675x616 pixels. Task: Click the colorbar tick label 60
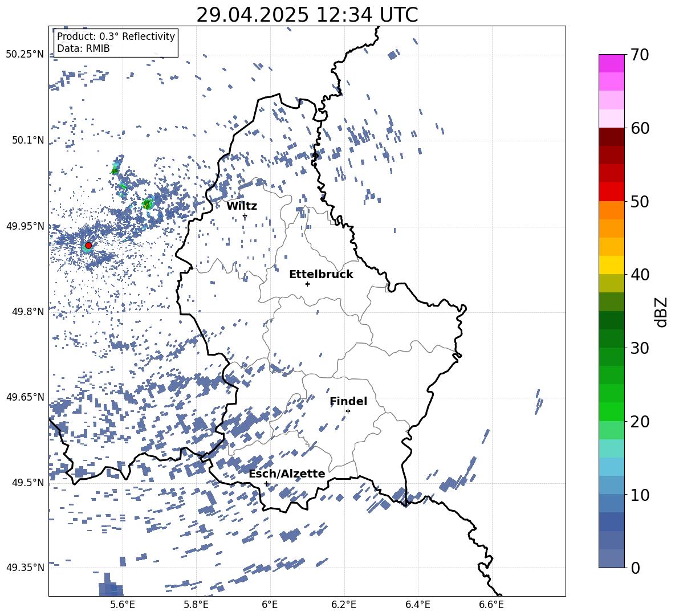point(640,128)
